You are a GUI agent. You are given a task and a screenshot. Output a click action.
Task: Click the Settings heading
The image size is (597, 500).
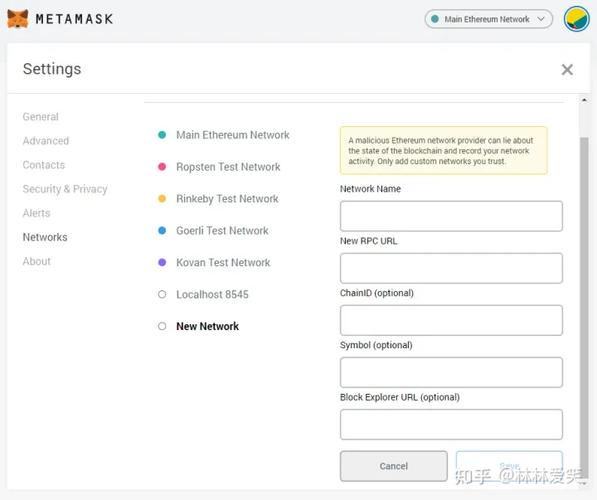point(52,69)
